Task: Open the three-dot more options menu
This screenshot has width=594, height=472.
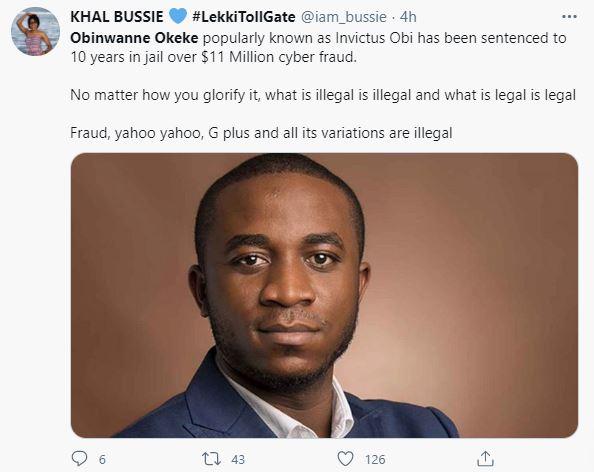Action: coord(569,17)
